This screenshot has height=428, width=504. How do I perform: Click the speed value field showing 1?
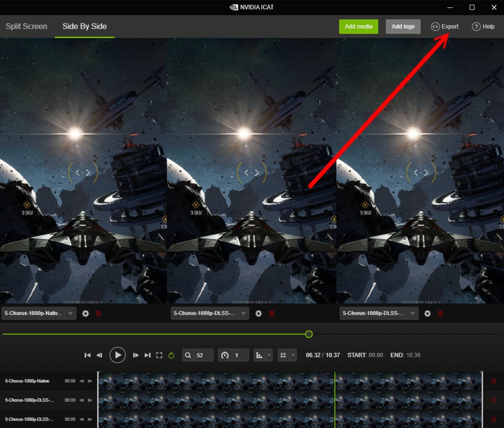pyautogui.click(x=241, y=355)
